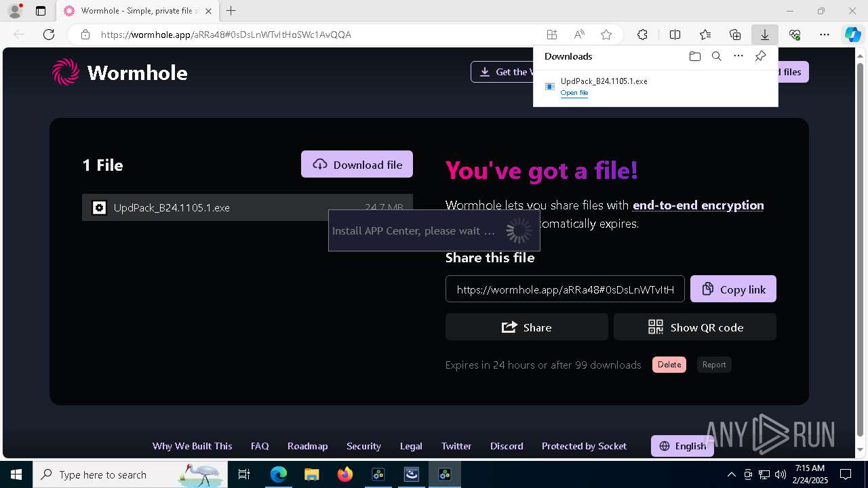
Task: Select UpdPack_B24.1105.1.exe file row
Action: pyautogui.click(x=248, y=207)
